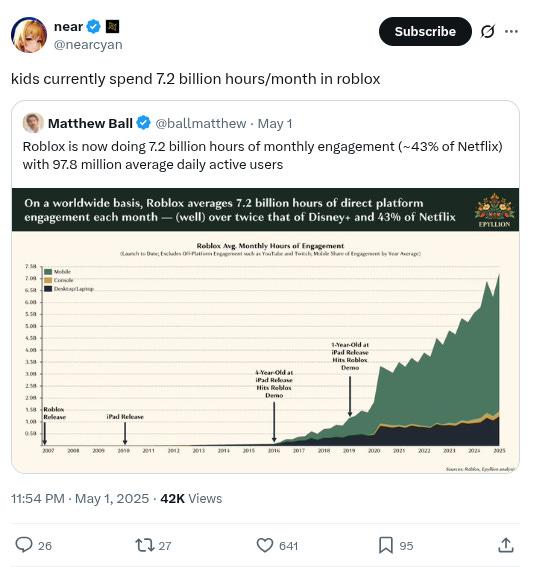Screen dimensions: 534x567
Task: Open the share upload icon
Action: [x=506, y=545]
